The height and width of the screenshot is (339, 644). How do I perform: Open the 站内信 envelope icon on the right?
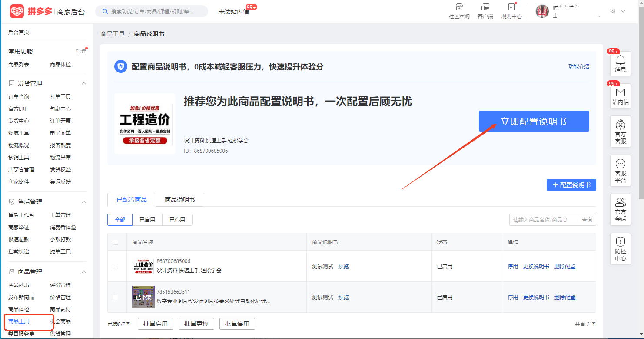pos(621,96)
